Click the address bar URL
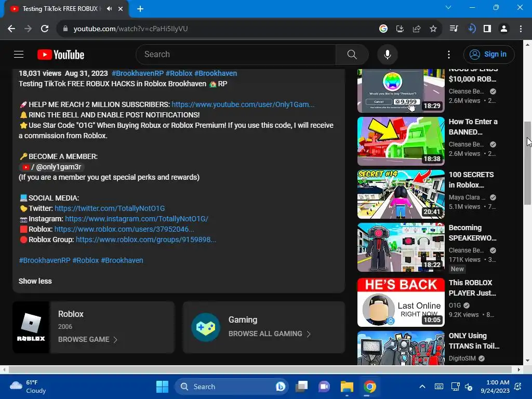532x399 pixels. pyautogui.click(x=130, y=29)
